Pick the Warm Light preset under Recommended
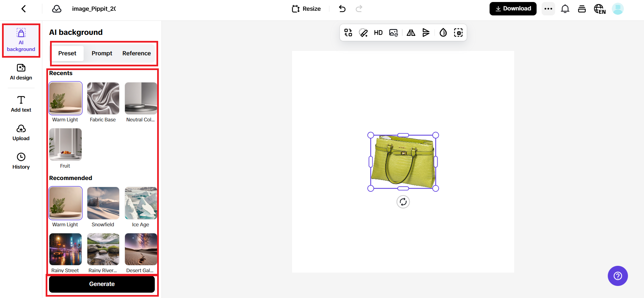Viewport: 644px width, 298px height. (x=65, y=203)
